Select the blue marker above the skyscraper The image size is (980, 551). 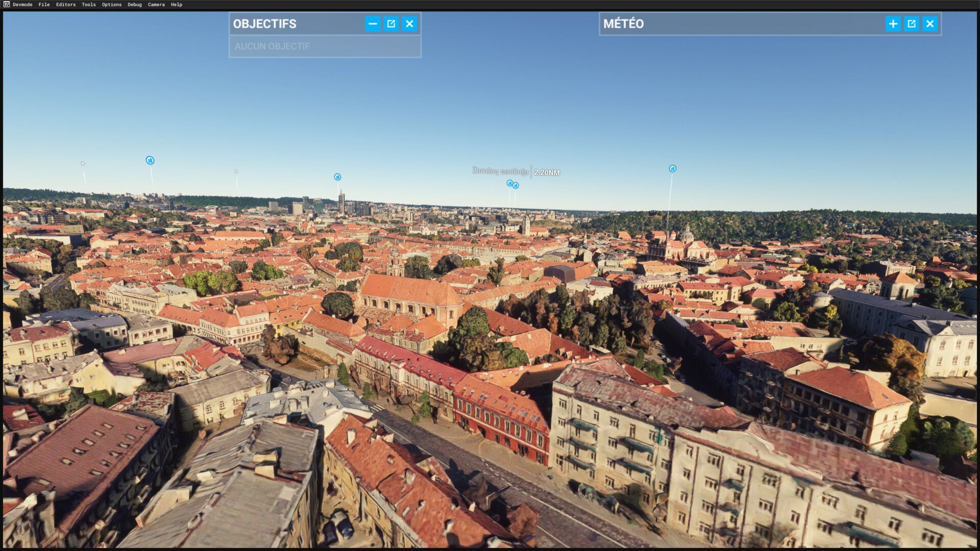click(337, 177)
